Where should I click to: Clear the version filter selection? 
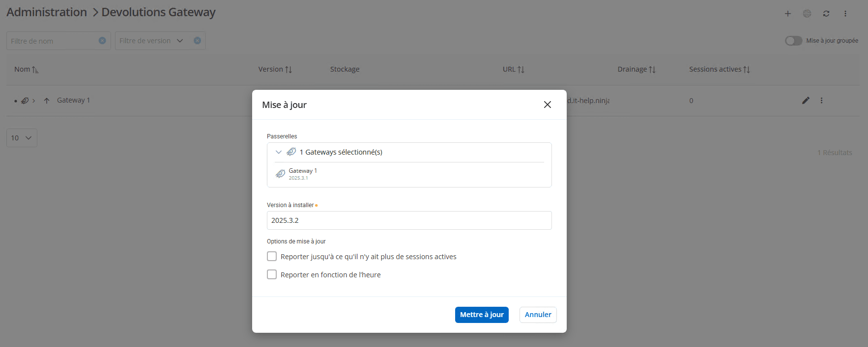click(197, 41)
